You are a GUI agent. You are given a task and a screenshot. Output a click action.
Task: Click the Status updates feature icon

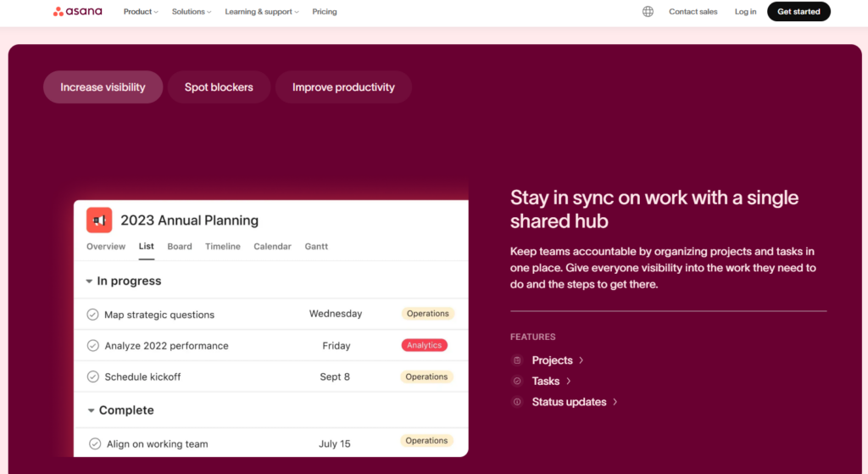click(x=517, y=402)
